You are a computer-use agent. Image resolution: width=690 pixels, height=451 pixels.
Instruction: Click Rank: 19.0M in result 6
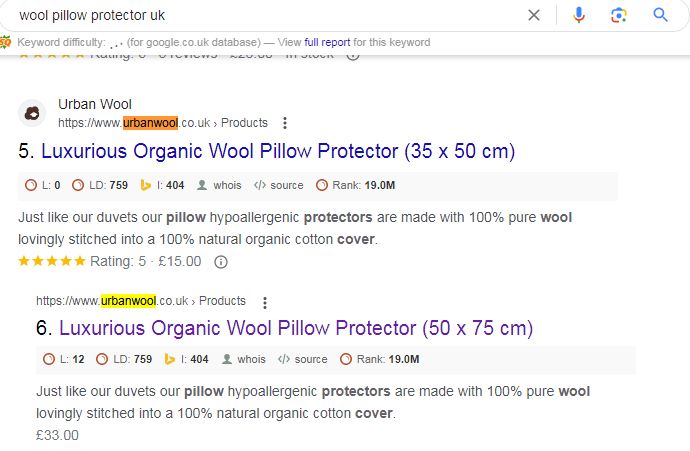[x=380, y=359]
